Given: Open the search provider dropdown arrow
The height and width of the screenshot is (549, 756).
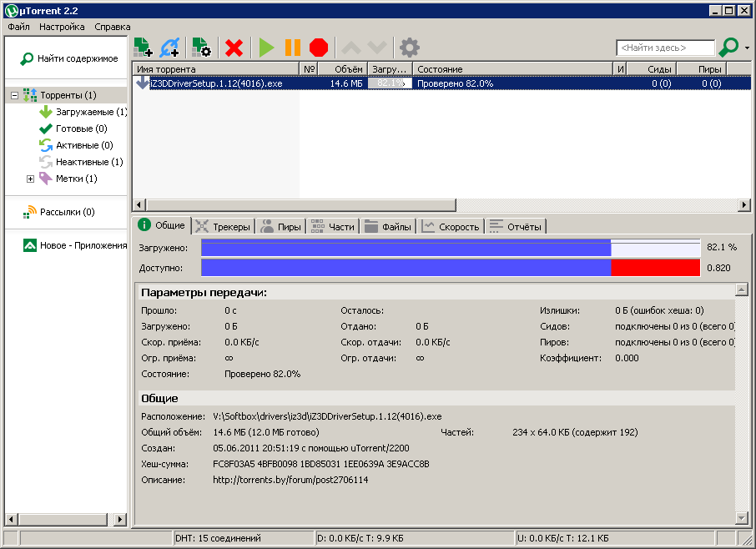Looking at the screenshot, I should (x=747, y=48).
